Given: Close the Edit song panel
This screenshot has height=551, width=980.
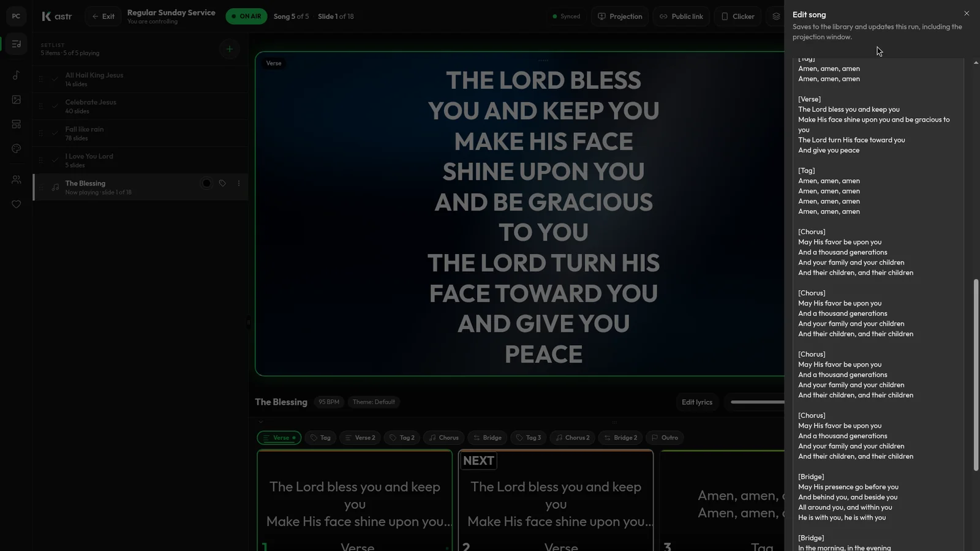Looking at the screenshot, I should pyautogui.click(x=967, y=13).
